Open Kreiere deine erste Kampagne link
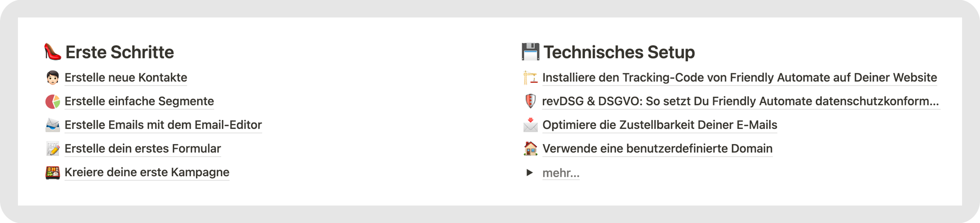This screenshot has height=223, width=980. 147,172
